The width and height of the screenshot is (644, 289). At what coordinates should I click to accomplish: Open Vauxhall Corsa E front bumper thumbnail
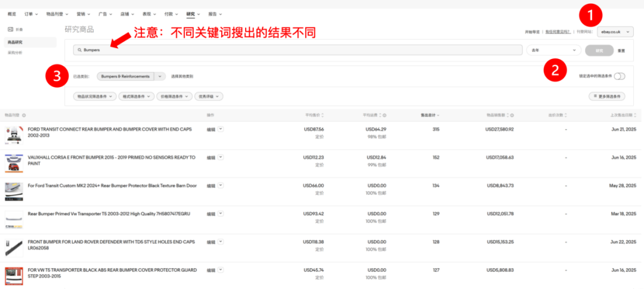[x=14, y=163]
